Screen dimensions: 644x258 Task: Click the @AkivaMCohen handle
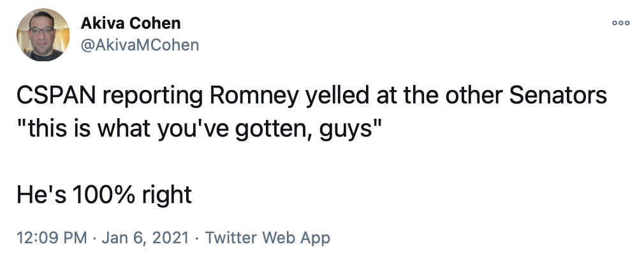(140, 44)
